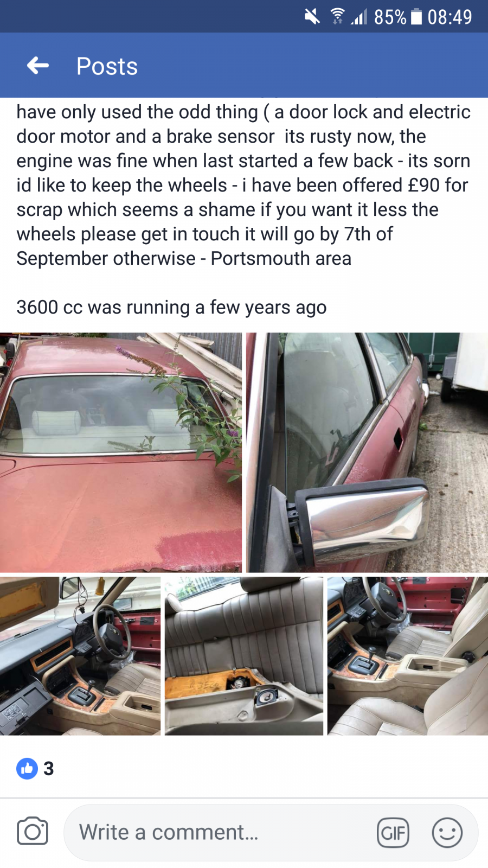
Task: Tap the battery indicator icon
Action: [x=416, y=17]
